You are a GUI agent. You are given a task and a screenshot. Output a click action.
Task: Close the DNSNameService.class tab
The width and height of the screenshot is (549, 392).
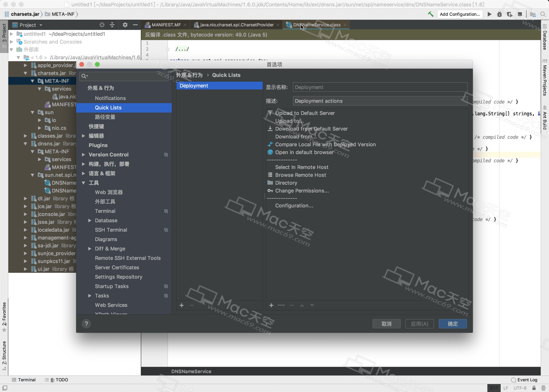tap(345, 25)
